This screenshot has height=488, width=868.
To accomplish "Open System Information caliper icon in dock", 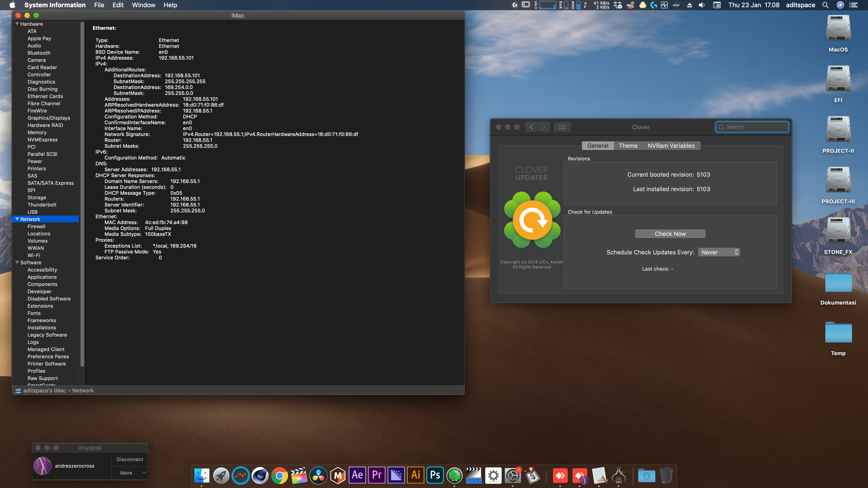I will 619,476.
